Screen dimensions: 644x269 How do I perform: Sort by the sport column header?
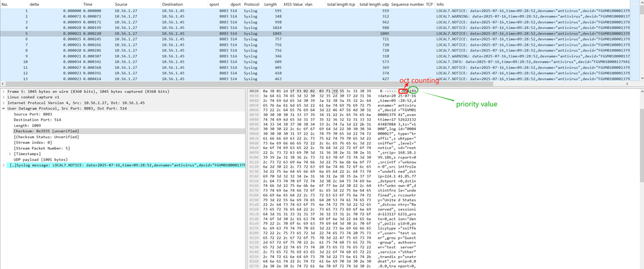[219, 4]
